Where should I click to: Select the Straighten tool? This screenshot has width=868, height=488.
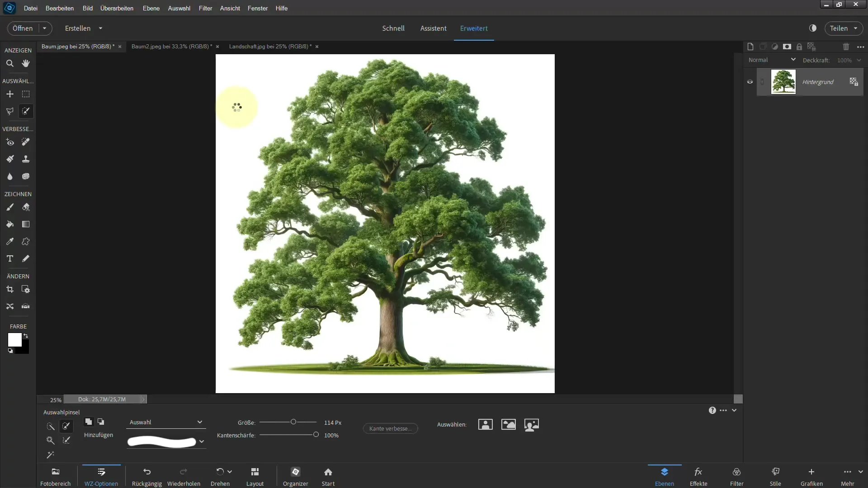26,306
